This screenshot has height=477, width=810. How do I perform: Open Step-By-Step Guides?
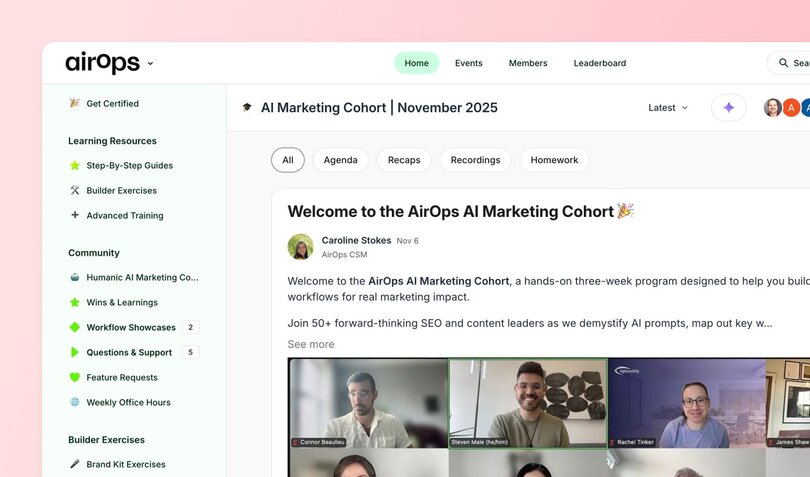pyautogui.click(x=130, y=165)
